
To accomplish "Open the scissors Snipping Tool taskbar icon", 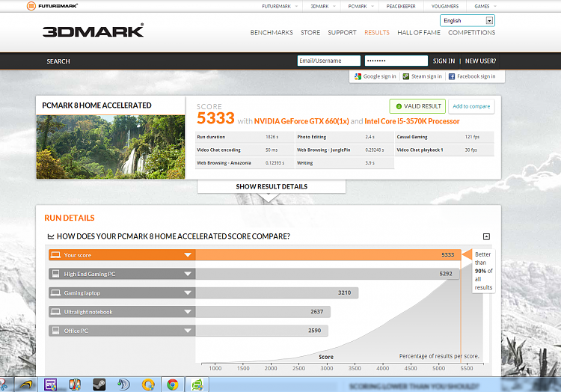I will (x=4, y=385).
